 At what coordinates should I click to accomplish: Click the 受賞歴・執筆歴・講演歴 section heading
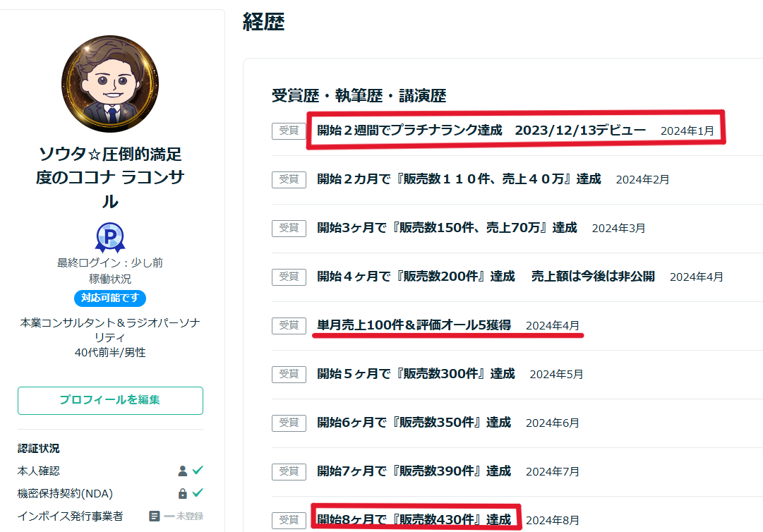tap(359, 96)
